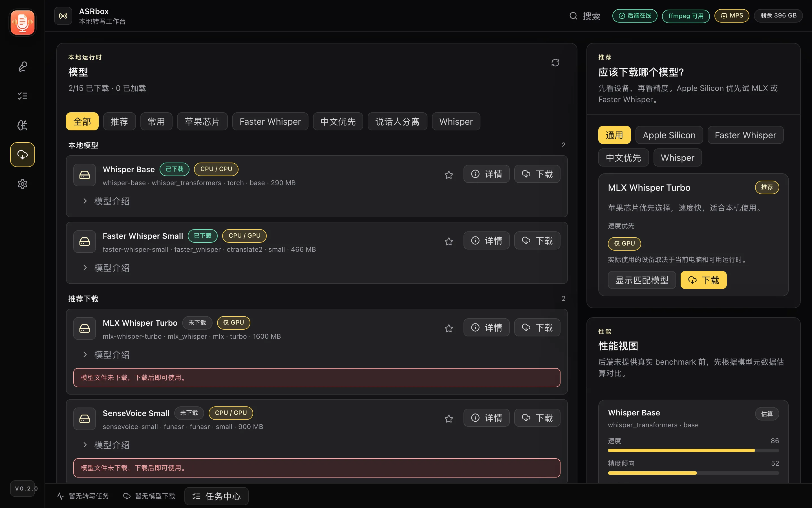Image resolution: width=812 pixels, height=508 pixels.
Task: Open 详情 for SenseVoice Small
Action: tap(487, 418)
